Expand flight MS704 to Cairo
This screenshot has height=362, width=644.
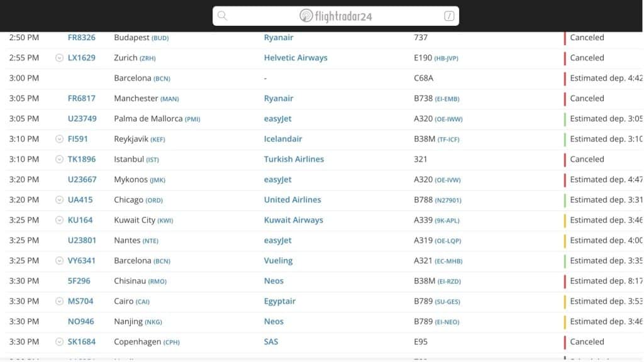pos(60,302)
